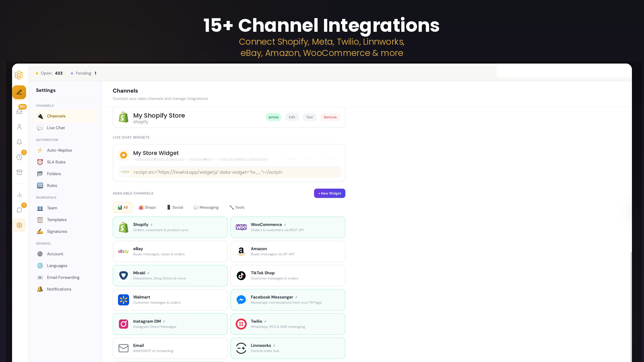The height and width of the screenshot is (362, 644).
Task: Open the contacts person icon in rail
Action: pyautogui.click(x=19, y=127)
